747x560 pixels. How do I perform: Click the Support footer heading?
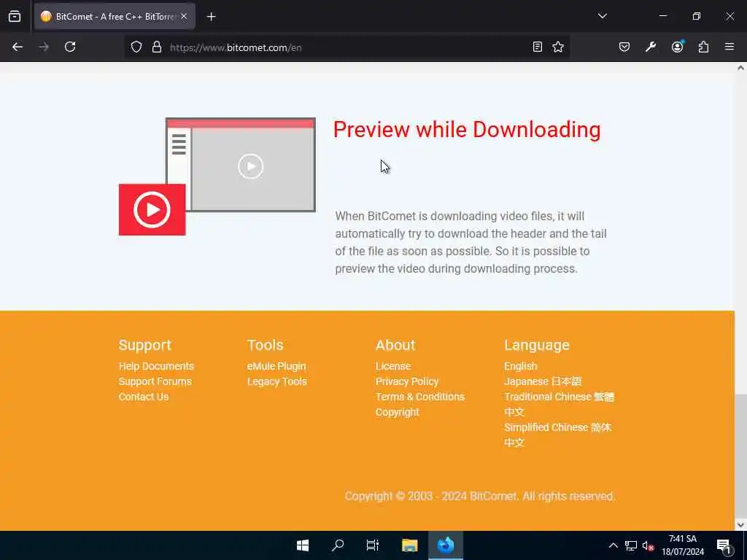(144, 345)
